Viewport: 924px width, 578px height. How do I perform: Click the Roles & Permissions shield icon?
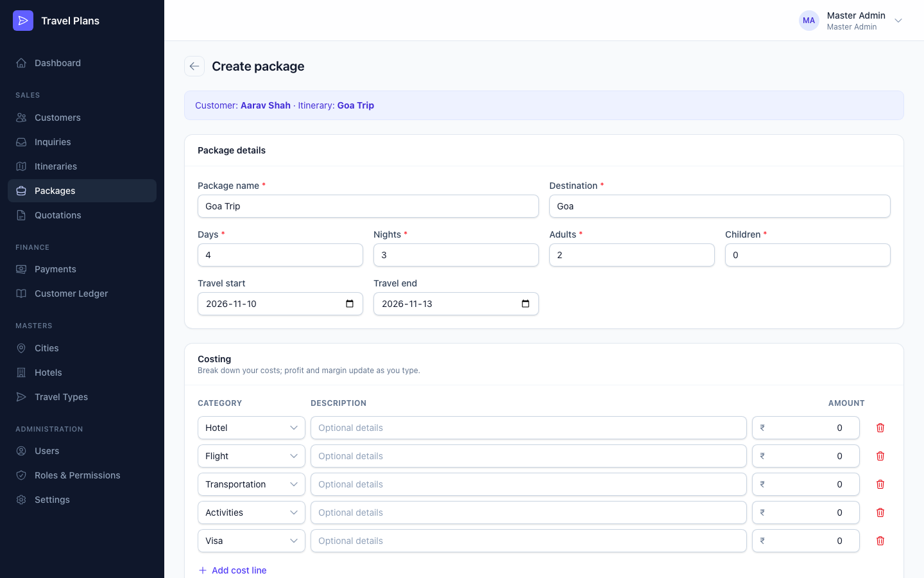pyautogui.click(x=21, y=475)
